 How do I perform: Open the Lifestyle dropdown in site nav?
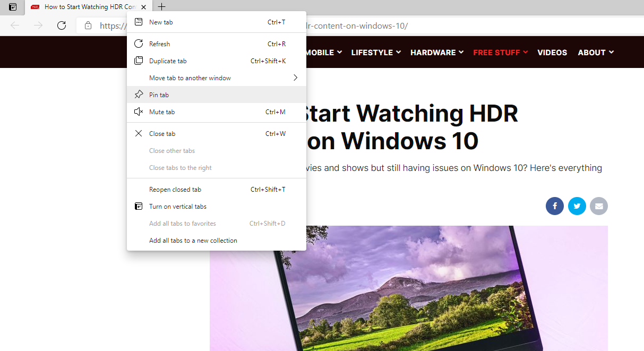[x=375, y=53]
